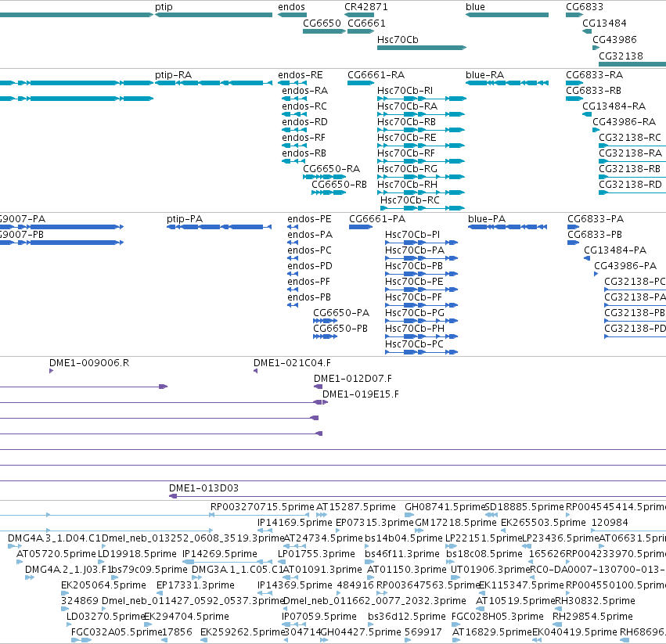Screen dimensions: 666x644
Task: Select the endos-RF transcript label
Action: pyautogui.click(x=304, y=138)
